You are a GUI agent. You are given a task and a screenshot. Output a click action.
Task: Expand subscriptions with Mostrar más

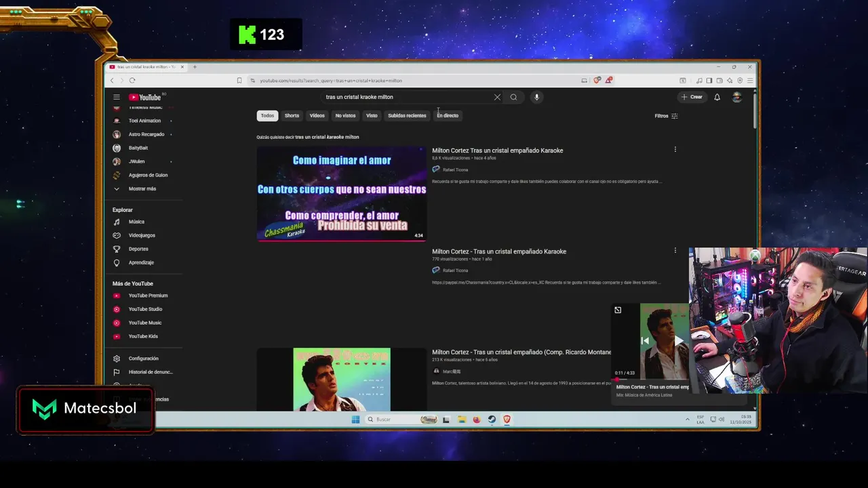click(143, 188)
